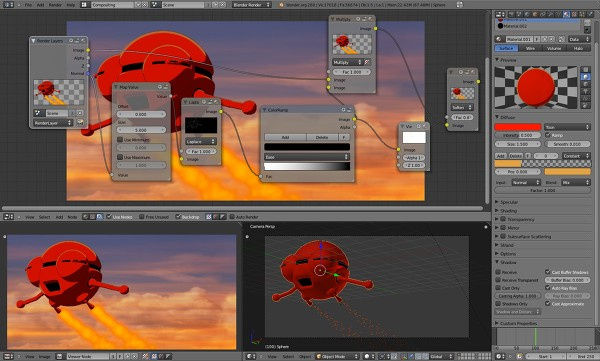Screen dimensions: 600x361
Task: Select the flat plane preview shape icon
Action: point(585,70)
